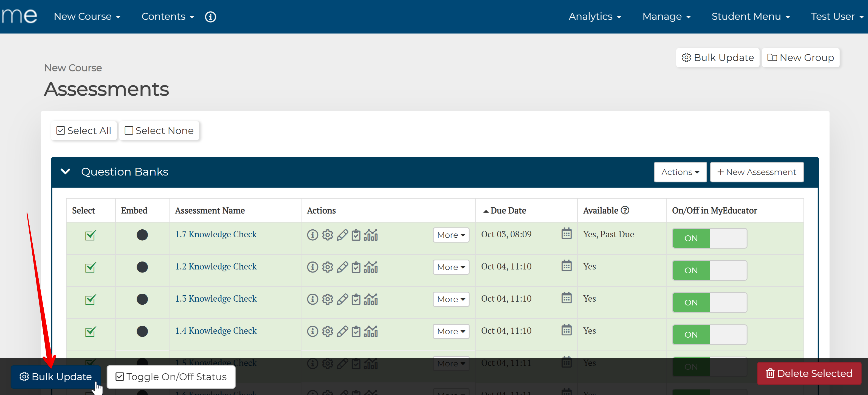The image size is (868, 395).
Task: Click Available column help question icon
Action: [625, 210]
